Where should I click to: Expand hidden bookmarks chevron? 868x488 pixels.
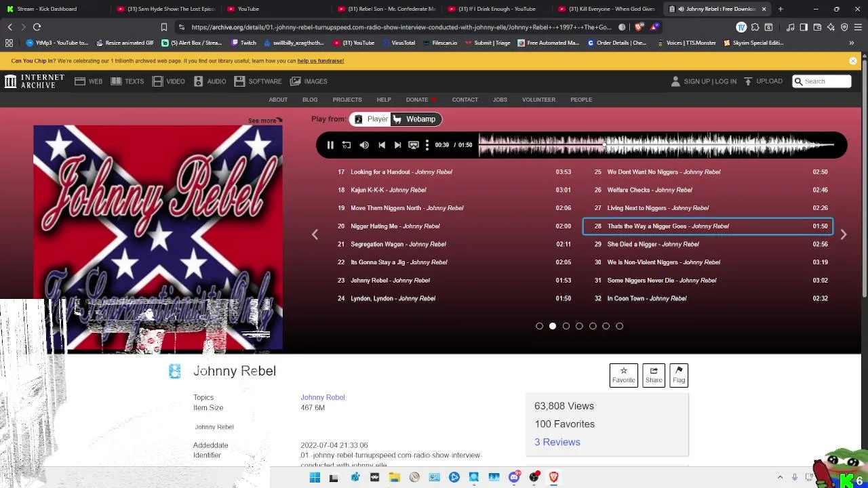[852, 43]
